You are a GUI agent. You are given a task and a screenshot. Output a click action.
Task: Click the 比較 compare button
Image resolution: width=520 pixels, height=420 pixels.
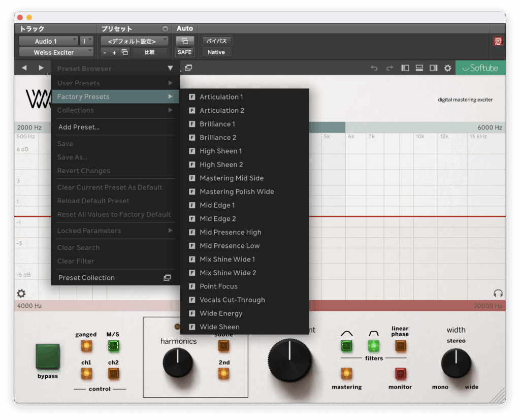pyautogui.click(x=150, y=52)
